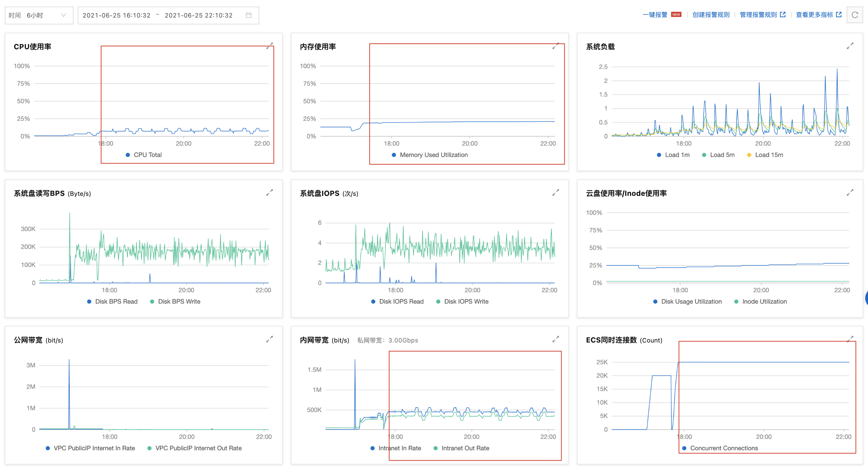Toggle the Load 15m legend series
Screen dimensions: 868x473
pos(765,155)
